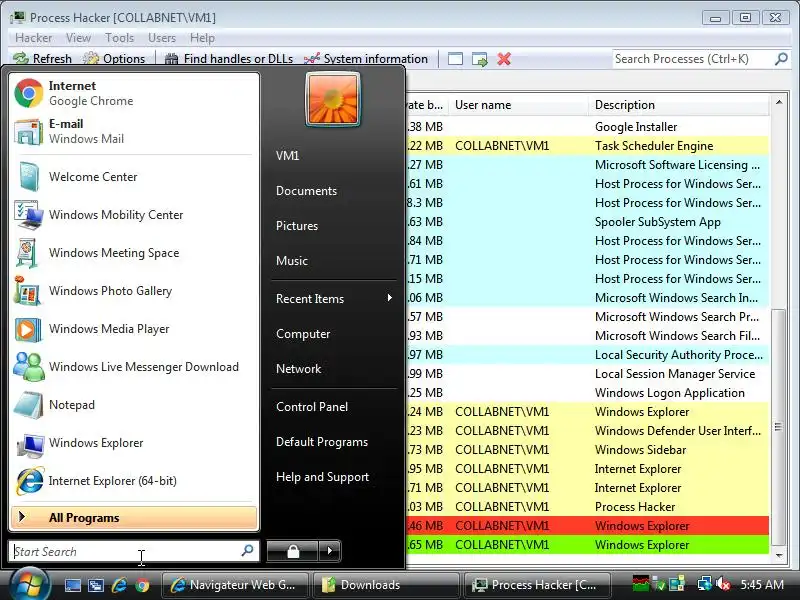Open Internet Explorer (64-bit)
Screen dimensions: 800x600
(x=134, y=481)
